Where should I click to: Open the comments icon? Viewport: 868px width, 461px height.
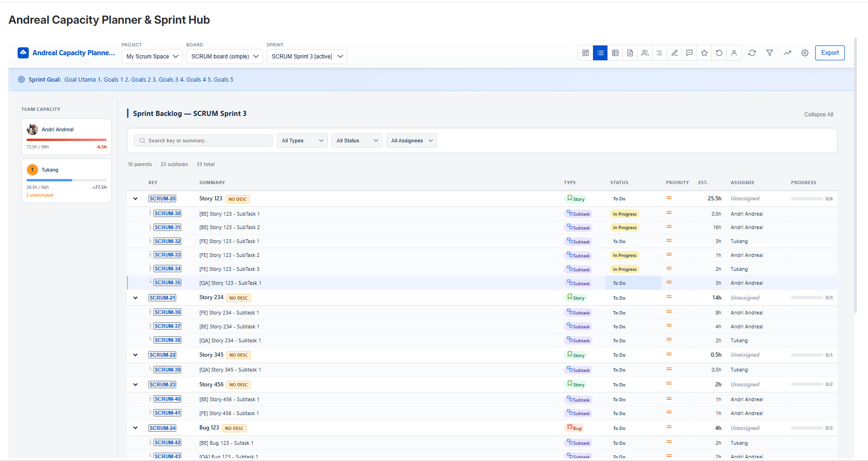689,52
